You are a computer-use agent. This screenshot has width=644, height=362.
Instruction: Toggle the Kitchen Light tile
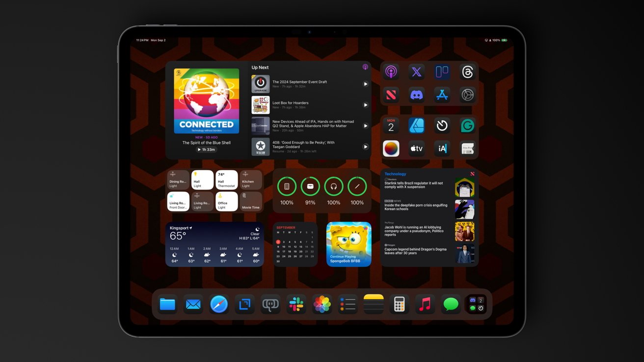[x=251, y=180]
